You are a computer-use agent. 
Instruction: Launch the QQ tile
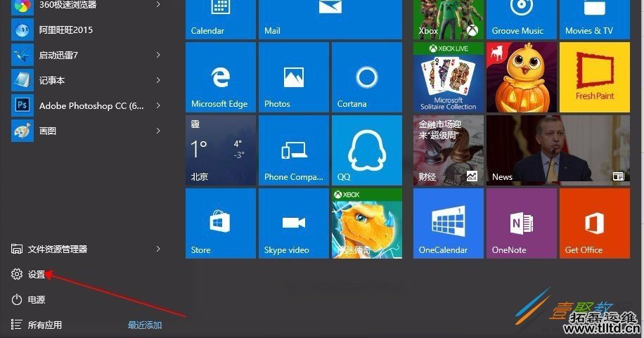(x=367, y=150)
